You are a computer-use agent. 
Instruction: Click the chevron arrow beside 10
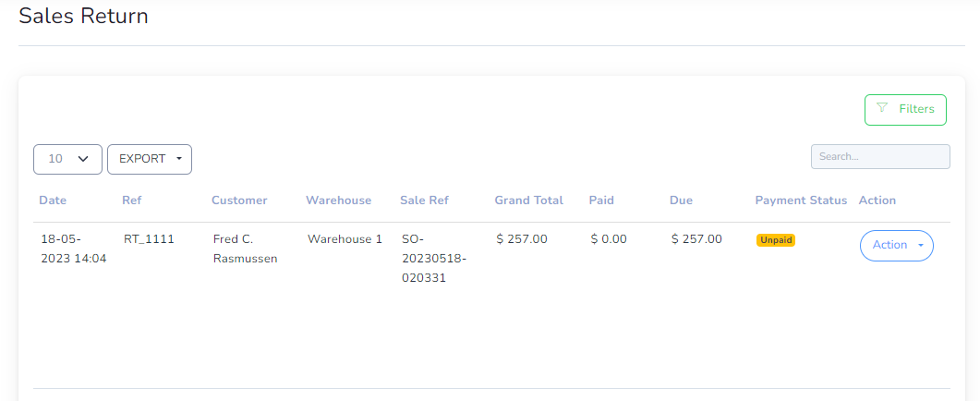[x=82, y=159]
